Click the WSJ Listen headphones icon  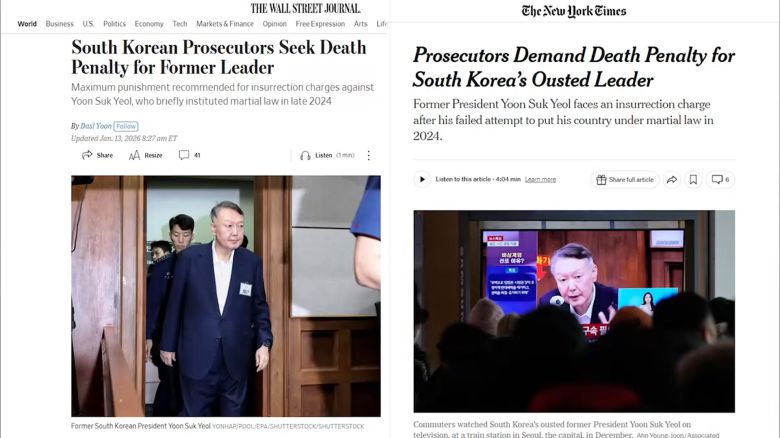[305, 155]
